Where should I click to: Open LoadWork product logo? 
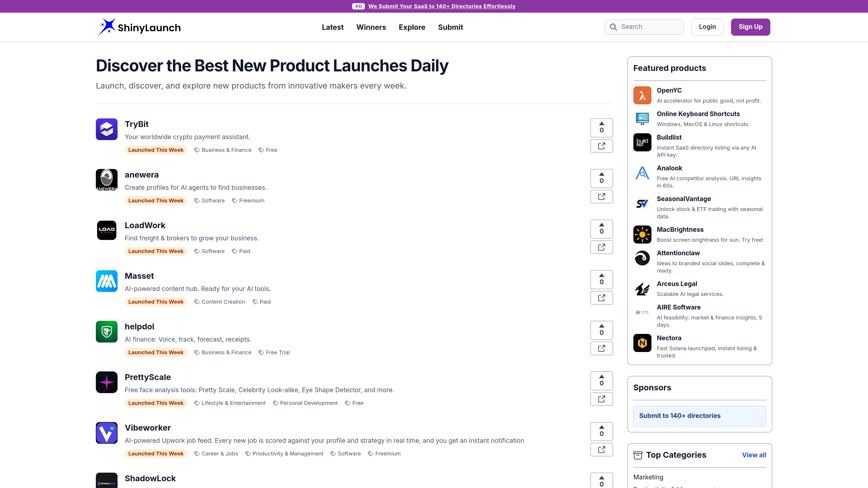[106, 230]
